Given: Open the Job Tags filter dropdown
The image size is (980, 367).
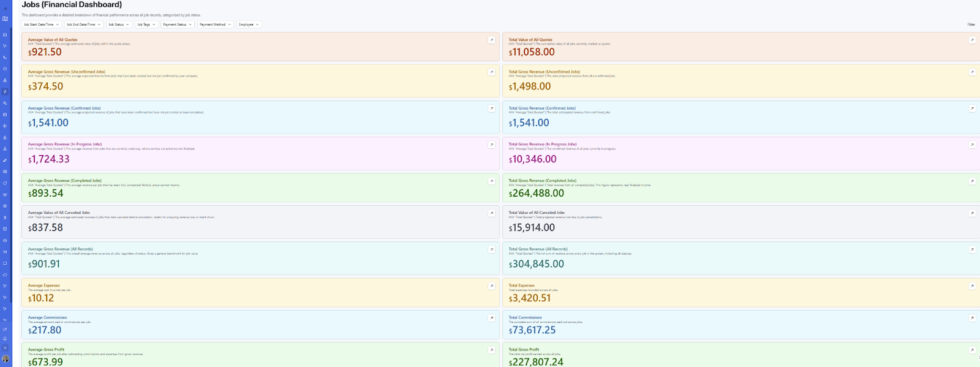Looking at the screenshot, I should pos(146,25).
